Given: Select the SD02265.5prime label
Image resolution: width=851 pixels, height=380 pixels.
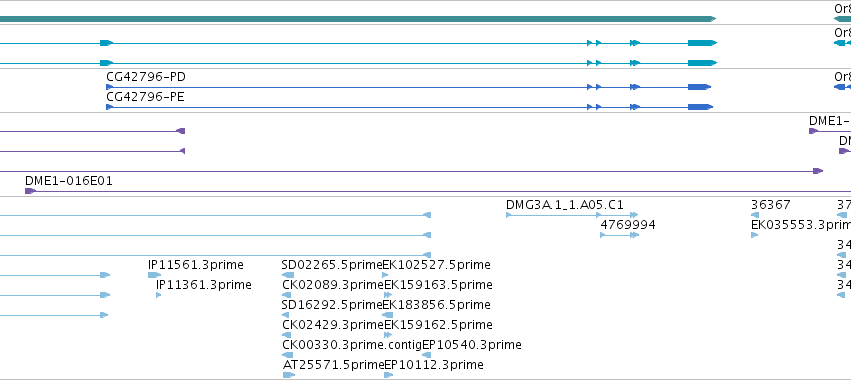Looking at the screenshot, I should point(332,265).
